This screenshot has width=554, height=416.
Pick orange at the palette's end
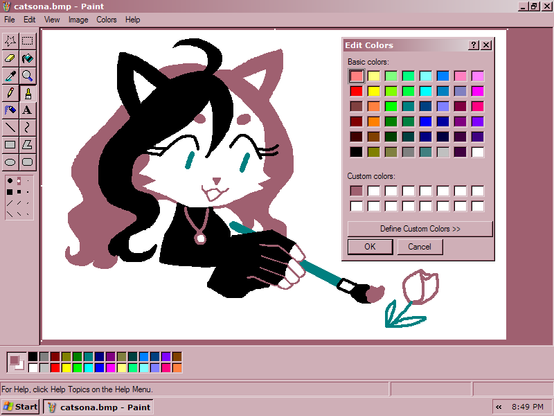tap(177, 368)
